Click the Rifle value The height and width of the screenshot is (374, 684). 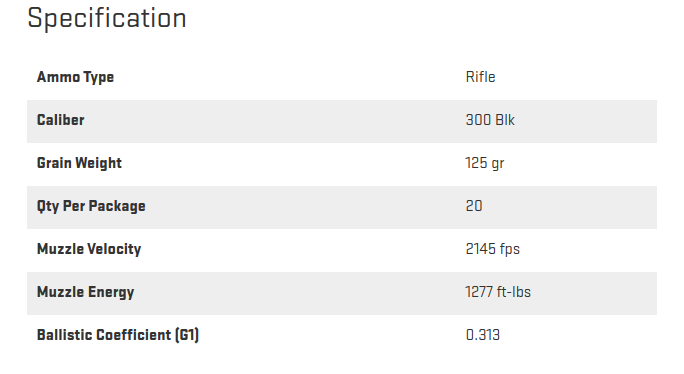coord(480,77)
